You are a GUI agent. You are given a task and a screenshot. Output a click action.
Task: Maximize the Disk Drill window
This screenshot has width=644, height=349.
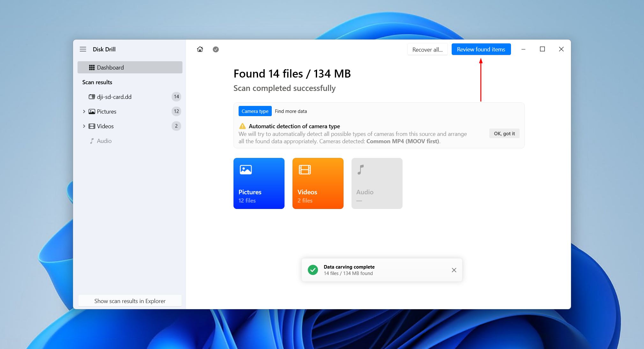[x=542, y=49]
